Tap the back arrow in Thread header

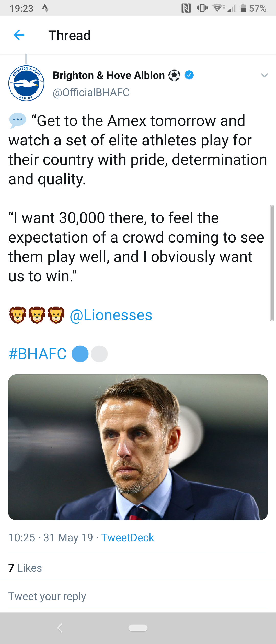point(19,35)
